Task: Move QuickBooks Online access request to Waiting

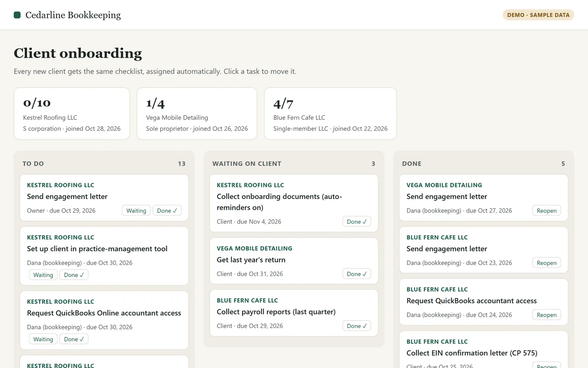Action: tap(43, 339)
